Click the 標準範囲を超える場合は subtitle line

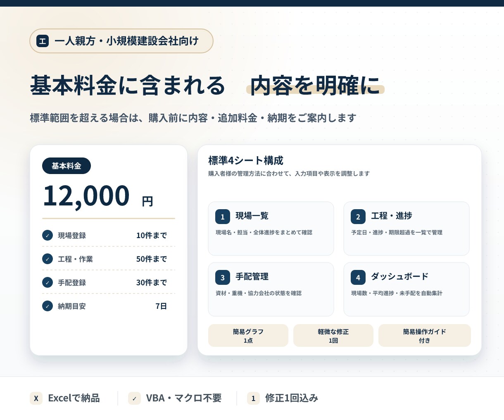tap(193, 118)
